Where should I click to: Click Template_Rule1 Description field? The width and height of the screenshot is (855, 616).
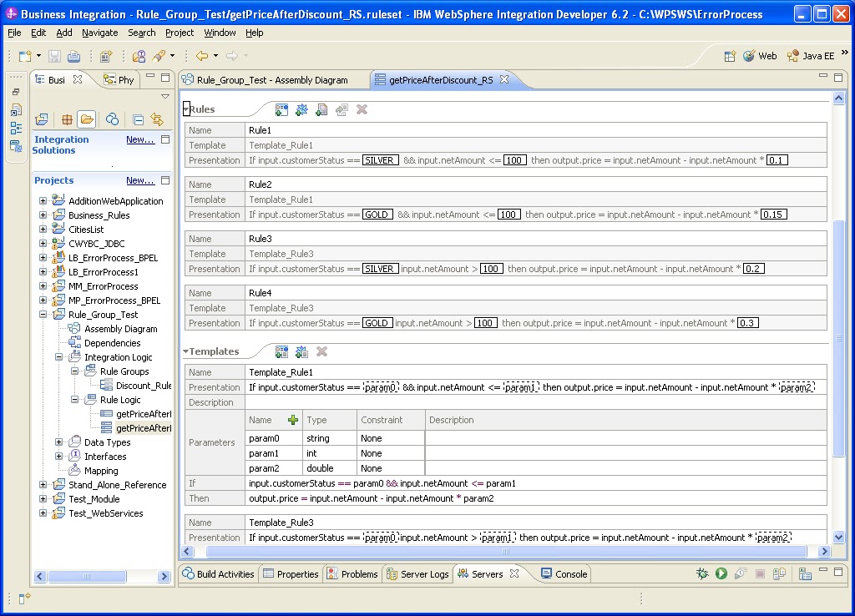(535, 402)
